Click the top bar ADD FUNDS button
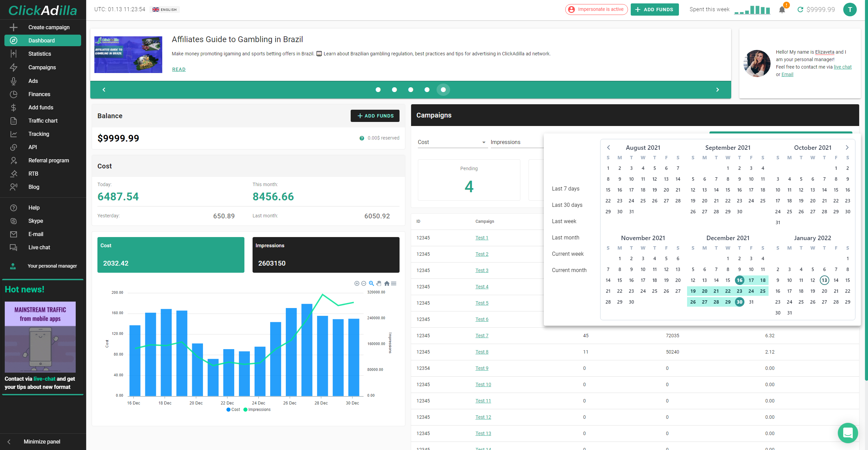Image resolution: width=868 pixels, height=450 pixels. (654, 10)
